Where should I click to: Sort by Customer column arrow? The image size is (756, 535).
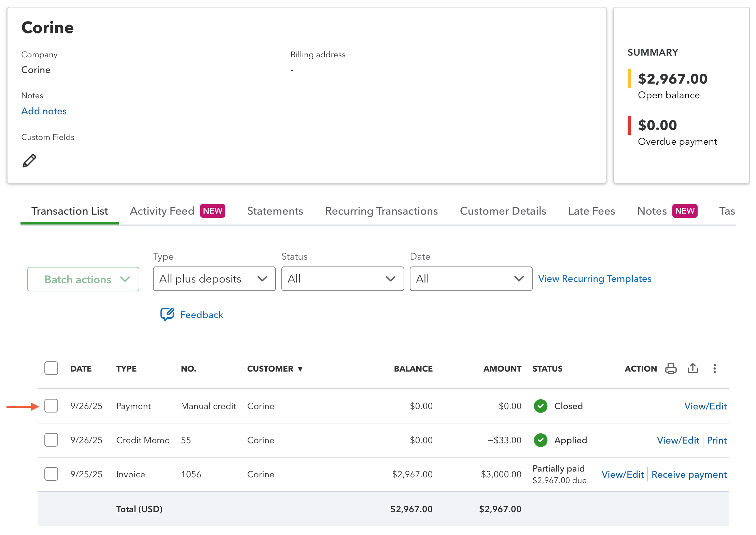tap(300, 369)
